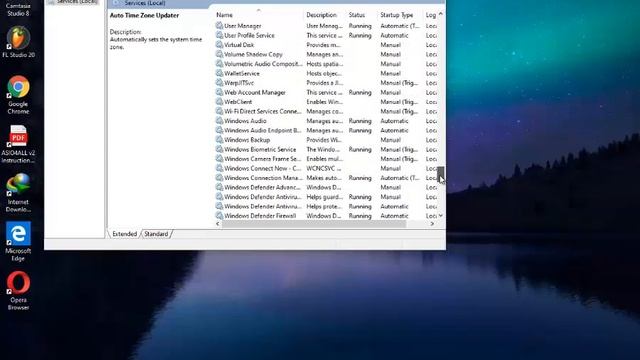The image size is (640, 360).
Task: Click the horizontal scrollbar thumb
Action: pos(314,224)
